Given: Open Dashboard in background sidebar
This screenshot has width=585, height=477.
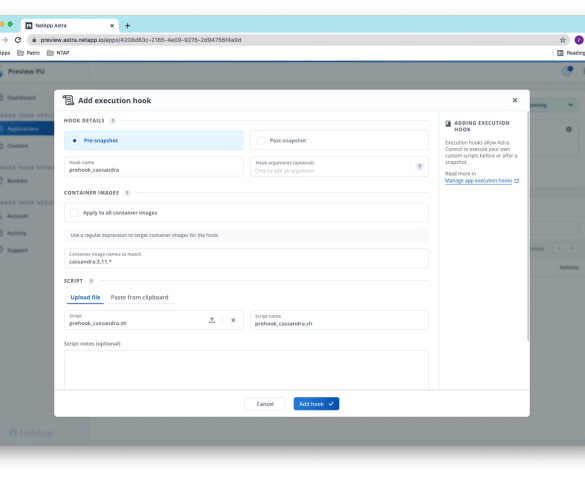Looking at the screenshot, I should (21, 98).
